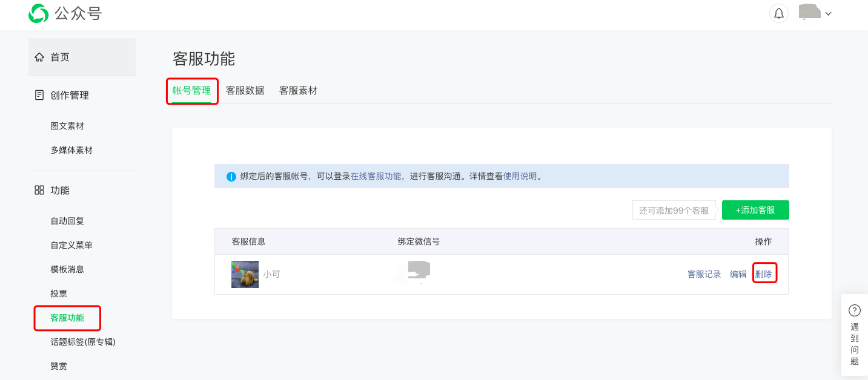This screenshot has width=868, height=380.
Task: Click the 创作管理 document icon
Action: [39, 95]
